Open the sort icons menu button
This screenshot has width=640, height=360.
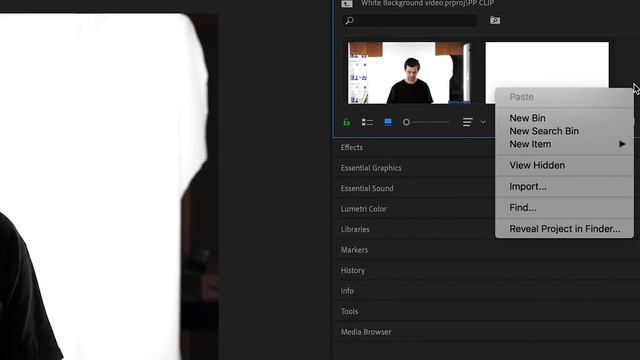[467, 122]
